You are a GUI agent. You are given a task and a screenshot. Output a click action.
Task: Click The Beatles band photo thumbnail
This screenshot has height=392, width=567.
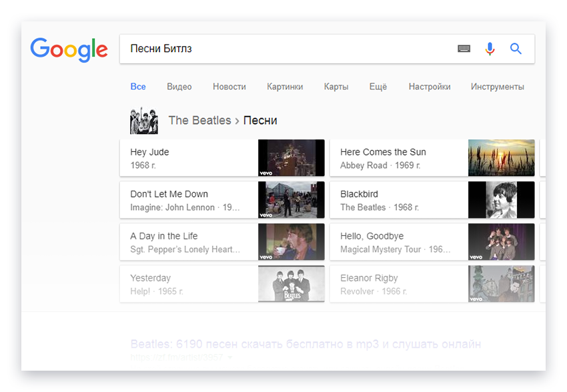(144, 121)
